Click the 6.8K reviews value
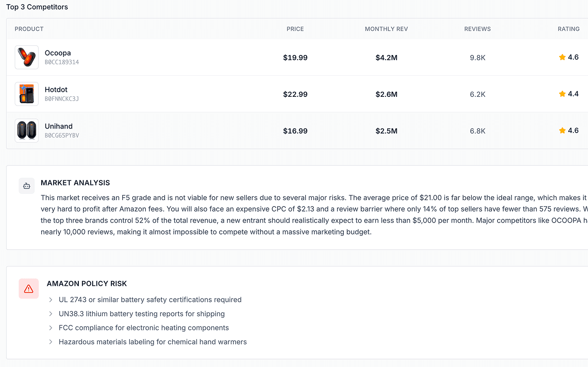 click(x=478, y=131)
